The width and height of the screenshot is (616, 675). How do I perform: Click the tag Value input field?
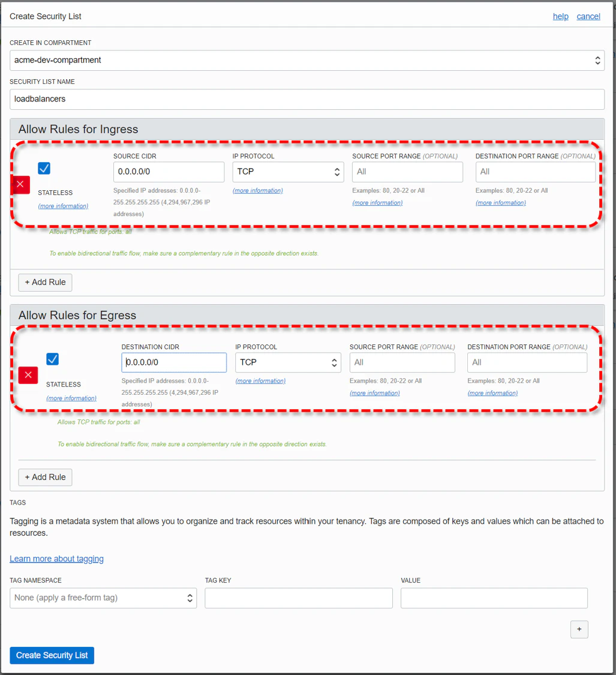pyautogui.click(x=494, y=598)
